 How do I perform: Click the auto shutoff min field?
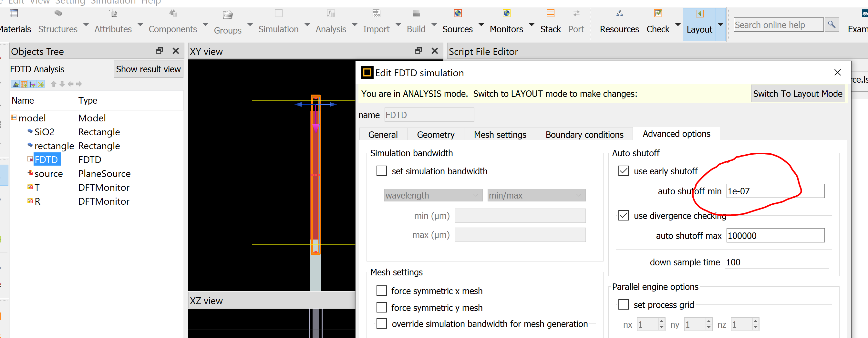775,191
